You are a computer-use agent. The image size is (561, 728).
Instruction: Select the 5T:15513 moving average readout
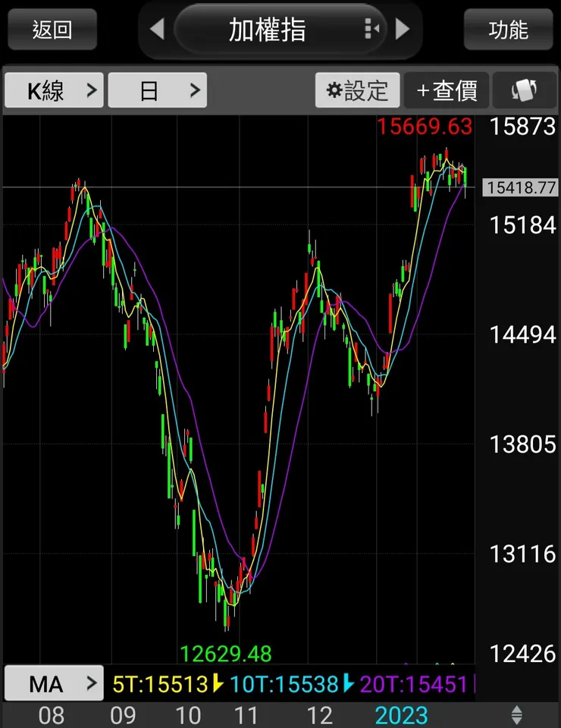pyautogui.click(x=161, y=684)
